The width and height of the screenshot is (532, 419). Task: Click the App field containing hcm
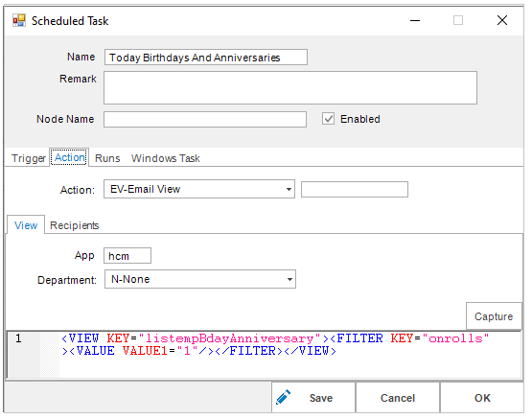[127, 255]
